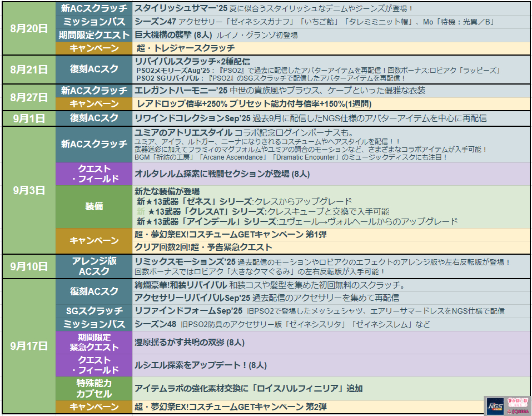Click "絢爛豪華!和装リバイバル" title text
This screenshot has height=416, width=532.
pyautogui.click(x=181, y=285)
